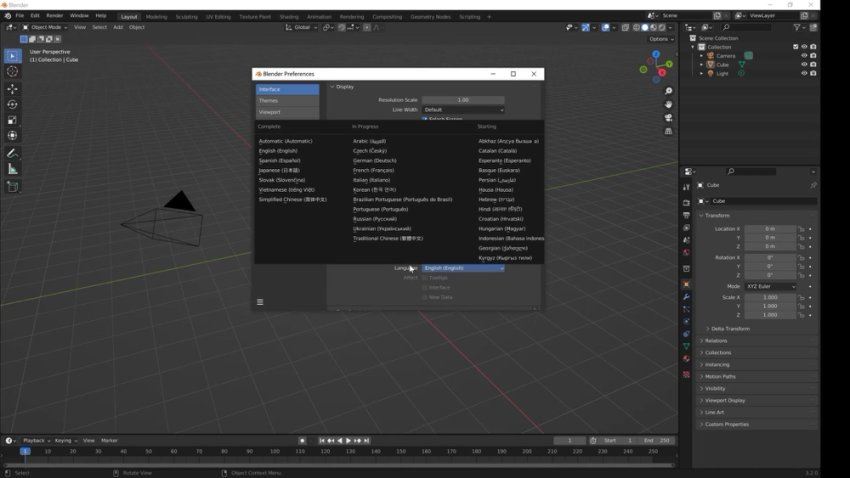The height and width of the screenshot is (478, 850).
Task: Open the Modifiers wrench properties tab
Action: tap(686, 297)
